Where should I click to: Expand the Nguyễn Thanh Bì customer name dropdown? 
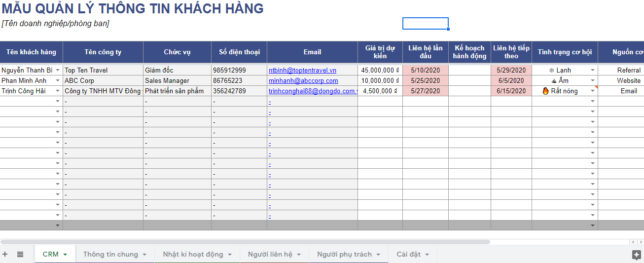[58, 71]
